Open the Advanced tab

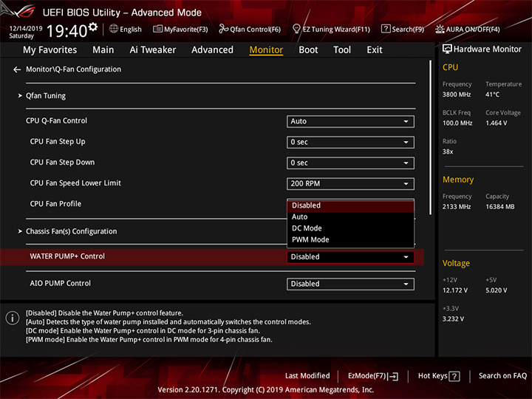212,50
